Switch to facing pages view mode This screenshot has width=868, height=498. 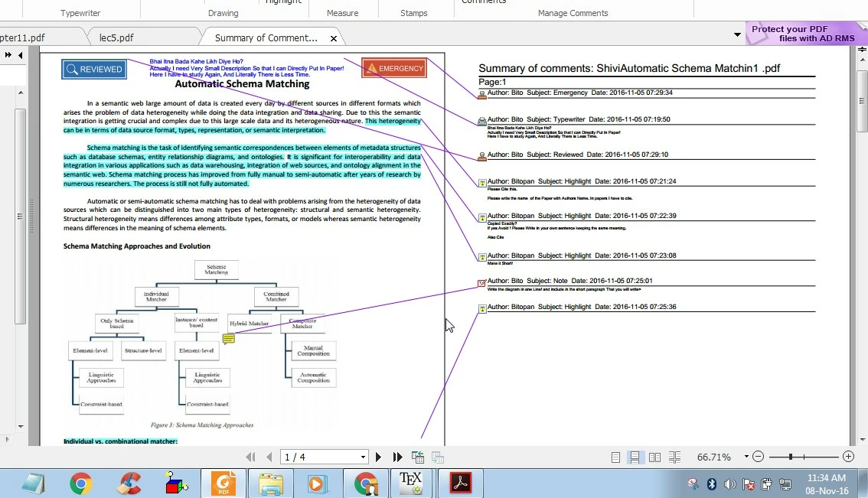[x=655, y=457]
